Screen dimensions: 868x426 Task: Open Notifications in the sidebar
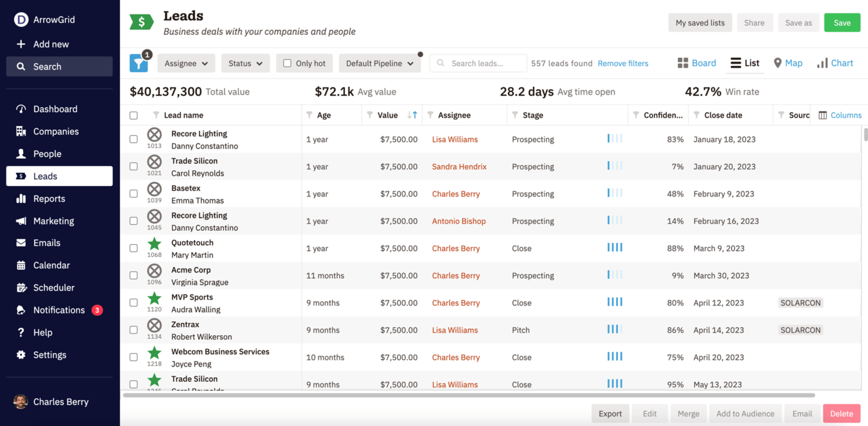[x=59, y=310]
